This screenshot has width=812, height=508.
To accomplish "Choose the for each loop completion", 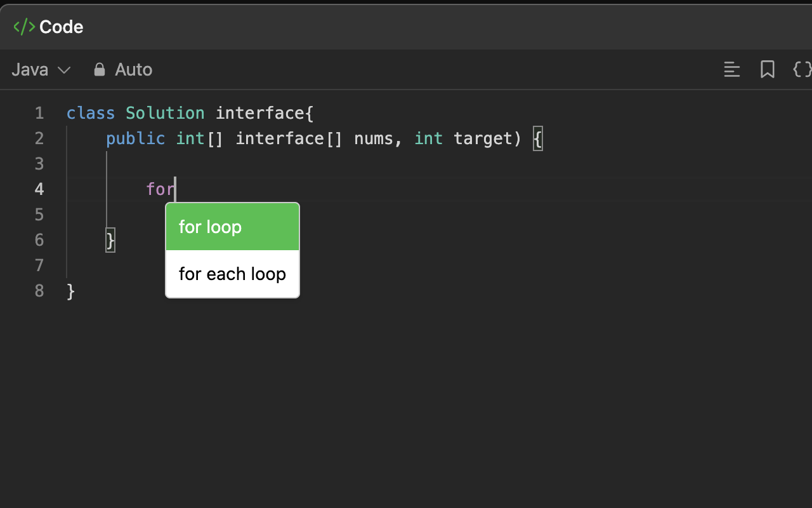I will [232, 274].
